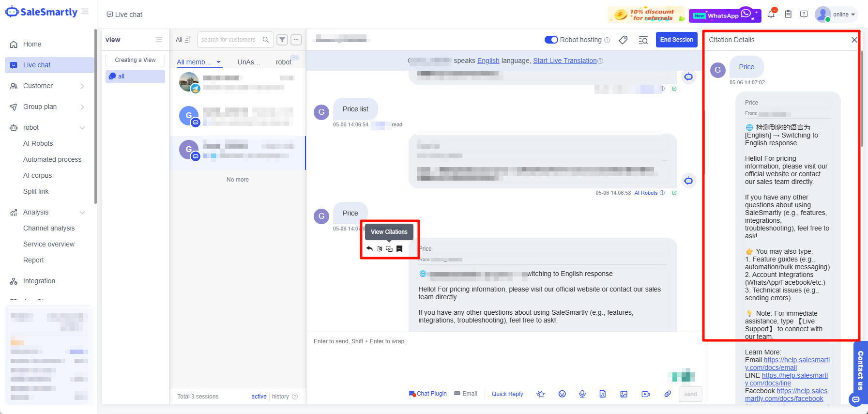Screen dimensions: 868x414
Task: Click End Session button
Action: tap(676, 40)
